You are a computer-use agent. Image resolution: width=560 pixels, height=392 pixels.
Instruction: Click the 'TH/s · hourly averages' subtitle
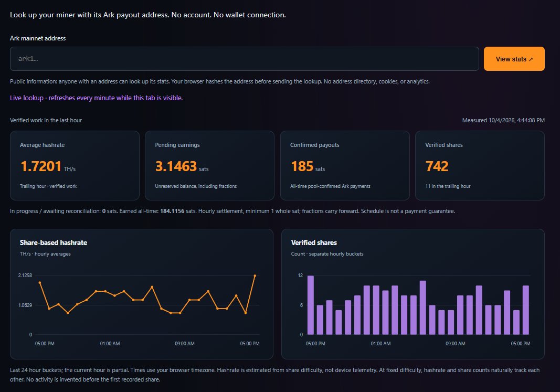(x=45, y=254)
